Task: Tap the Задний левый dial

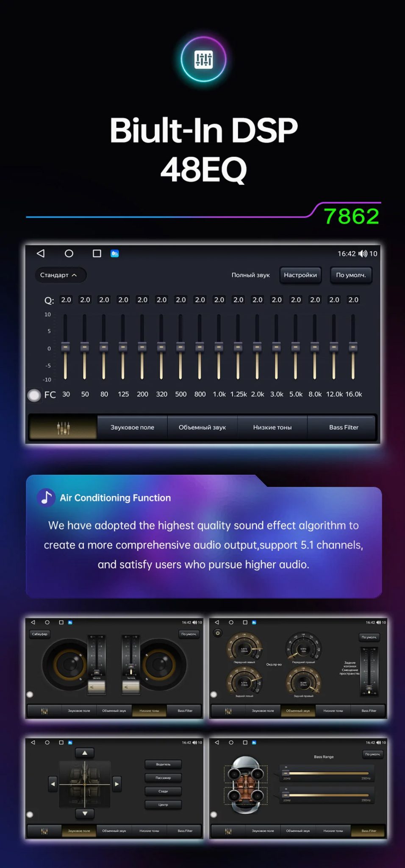Action: tap(244, 682)
